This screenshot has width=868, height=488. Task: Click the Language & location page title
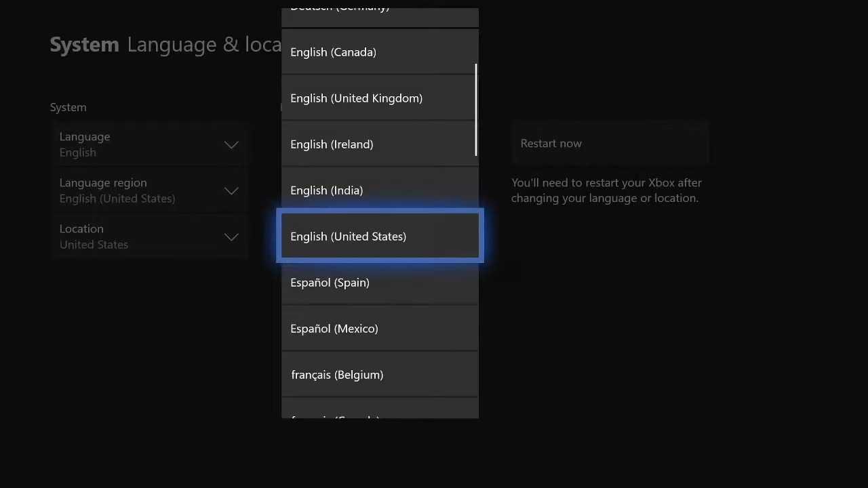pos(203,45)
